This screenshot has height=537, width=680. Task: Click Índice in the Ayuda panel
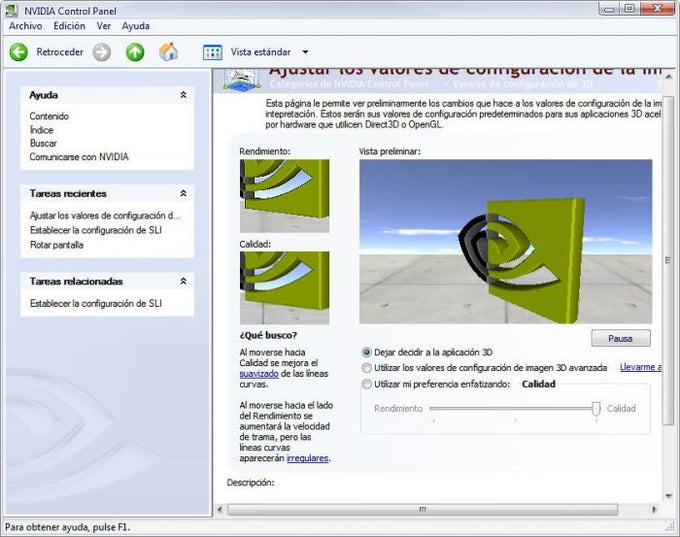(42, 130)
